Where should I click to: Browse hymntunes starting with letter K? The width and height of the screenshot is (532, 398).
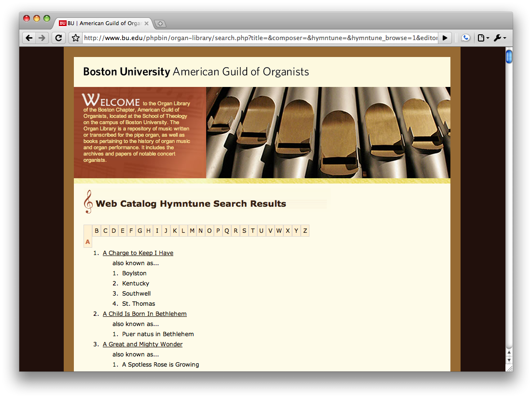tap(175, 230)
